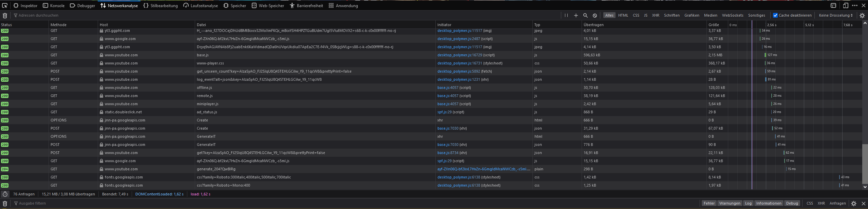The width and height of the screenshot is (868, 209).
Task: Sort by the Methode column header
Action: [x=74, y=25]
